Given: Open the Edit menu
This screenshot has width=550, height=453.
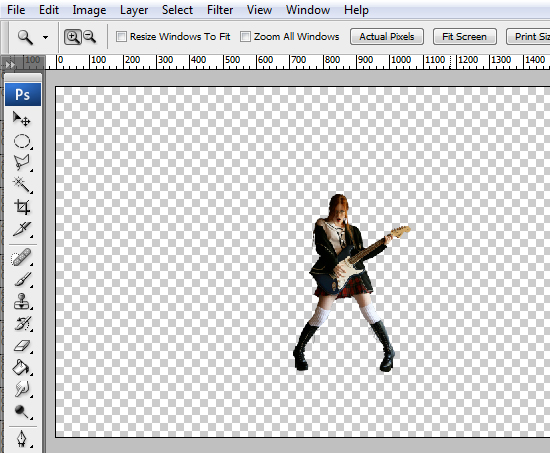Looking at the screenshot, I should [x=49, y=10].
